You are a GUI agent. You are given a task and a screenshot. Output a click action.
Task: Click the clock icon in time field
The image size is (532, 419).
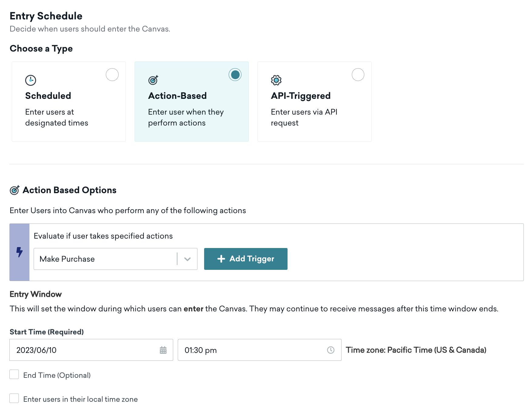331,350
